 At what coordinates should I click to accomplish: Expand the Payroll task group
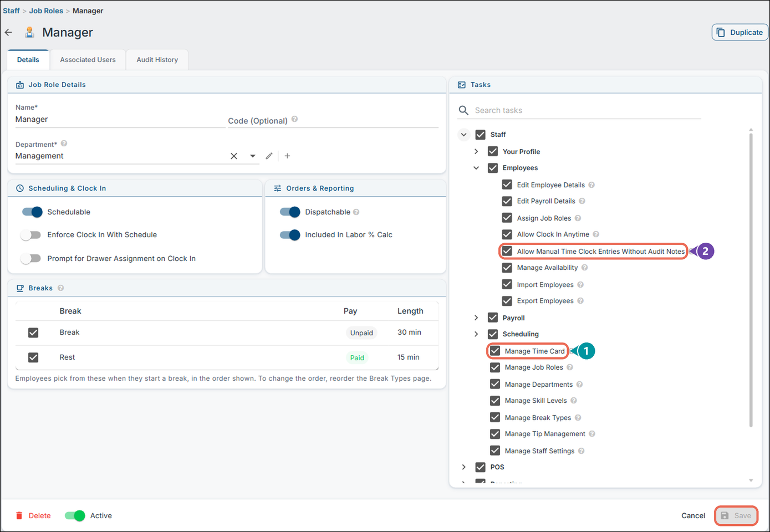(476, 318)
